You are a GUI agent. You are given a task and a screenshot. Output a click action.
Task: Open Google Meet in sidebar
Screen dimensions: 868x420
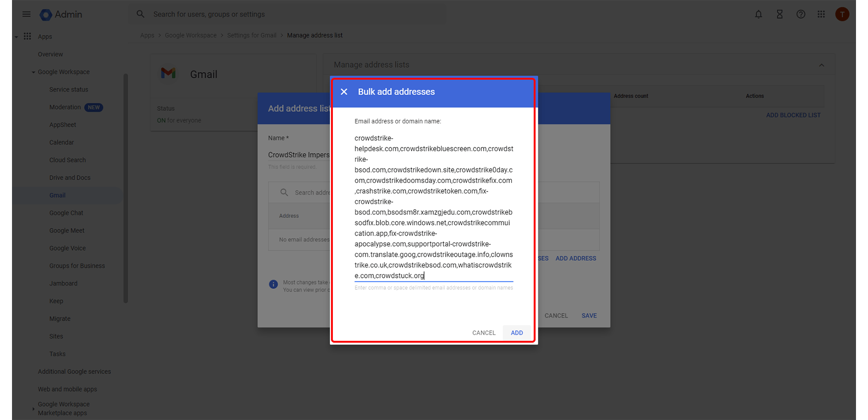(67, 231)
